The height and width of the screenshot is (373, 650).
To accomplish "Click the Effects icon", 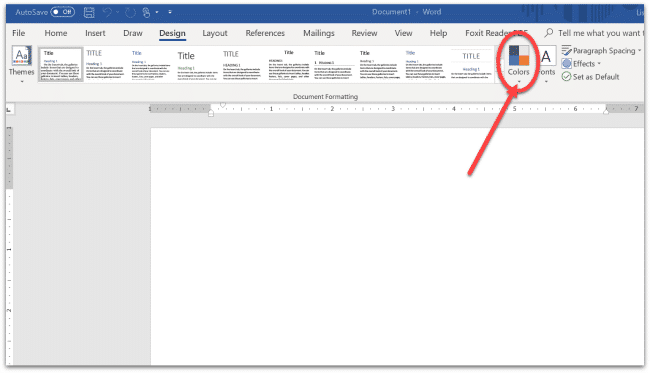I will pyautogui.click(x=567, y=64).
